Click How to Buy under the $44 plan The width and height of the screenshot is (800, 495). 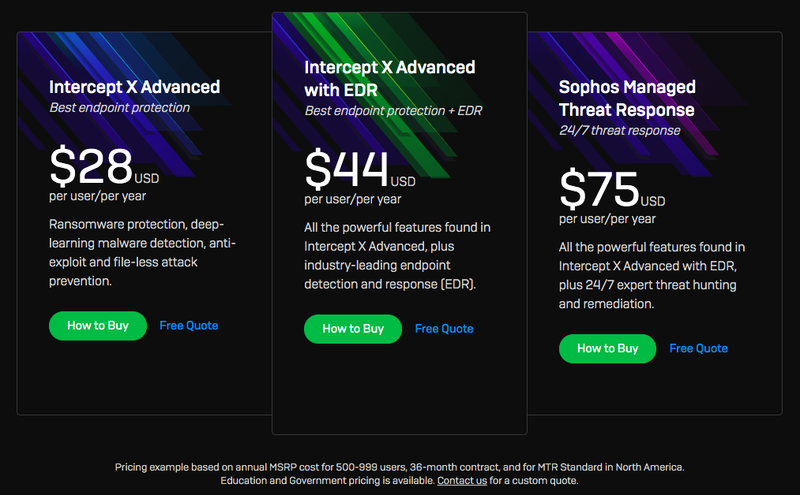click(353, 329)
